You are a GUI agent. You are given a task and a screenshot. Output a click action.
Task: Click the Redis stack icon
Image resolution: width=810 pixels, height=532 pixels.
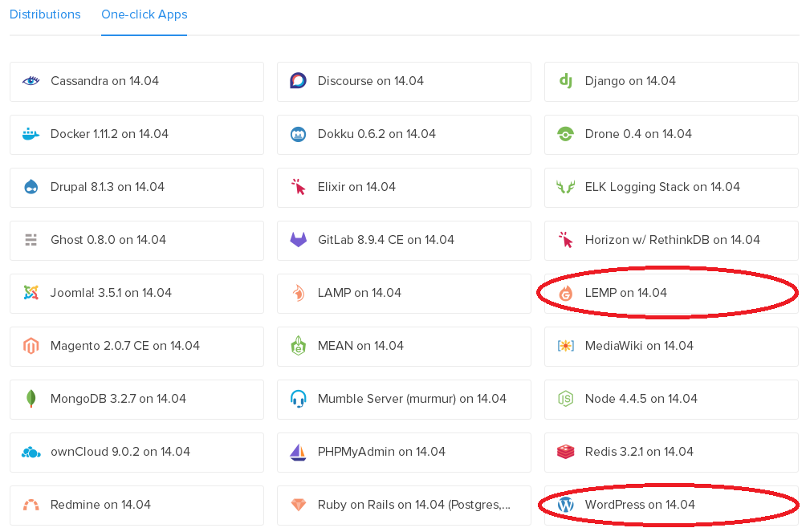click(x=566, y=452)
